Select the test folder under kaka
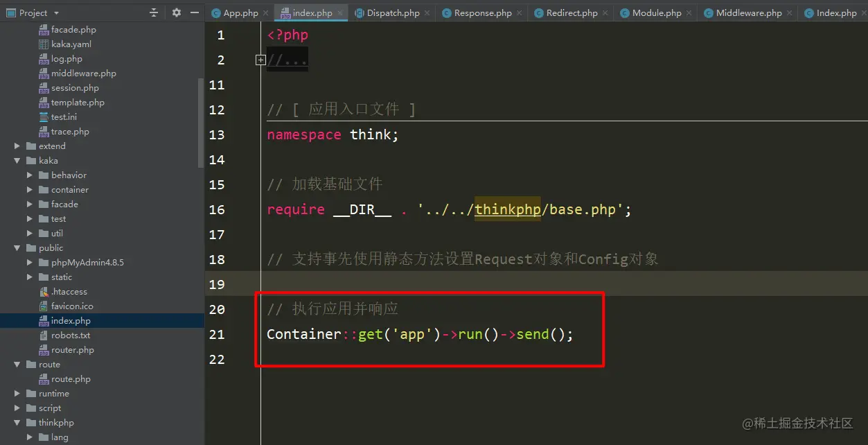The image size is (868, 445). tap(58, 219)
